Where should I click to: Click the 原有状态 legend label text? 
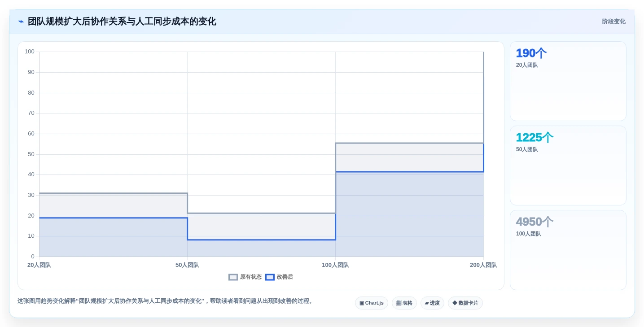[x=251, y=277]
